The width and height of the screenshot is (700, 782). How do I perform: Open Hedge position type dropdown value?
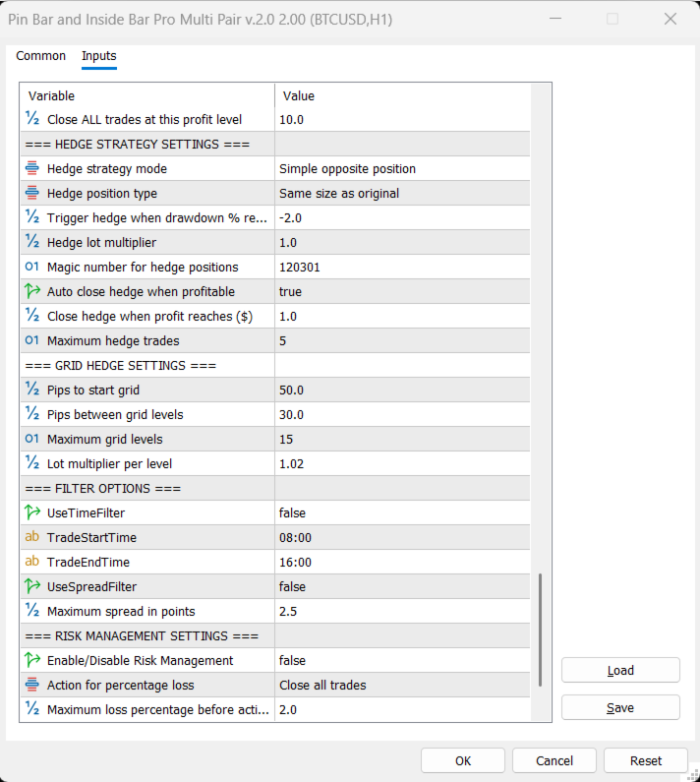coord(403,194)
